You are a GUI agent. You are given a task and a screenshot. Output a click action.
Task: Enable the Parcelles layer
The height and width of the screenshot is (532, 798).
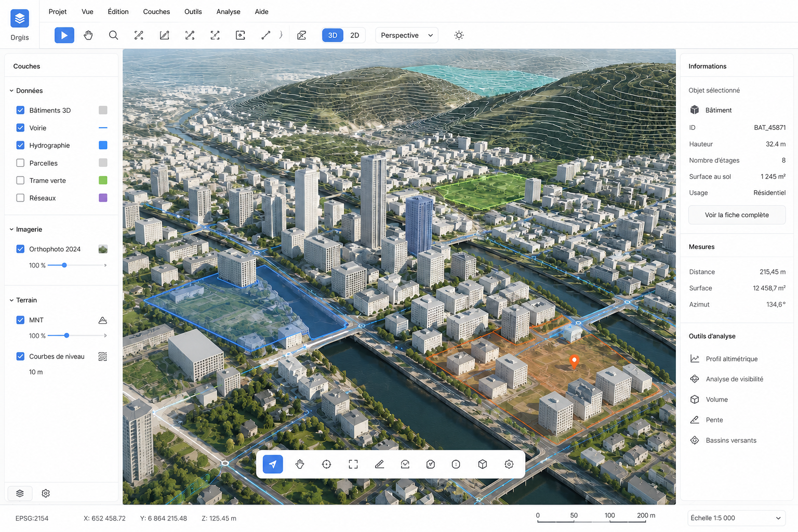click(x=20, y=163)
